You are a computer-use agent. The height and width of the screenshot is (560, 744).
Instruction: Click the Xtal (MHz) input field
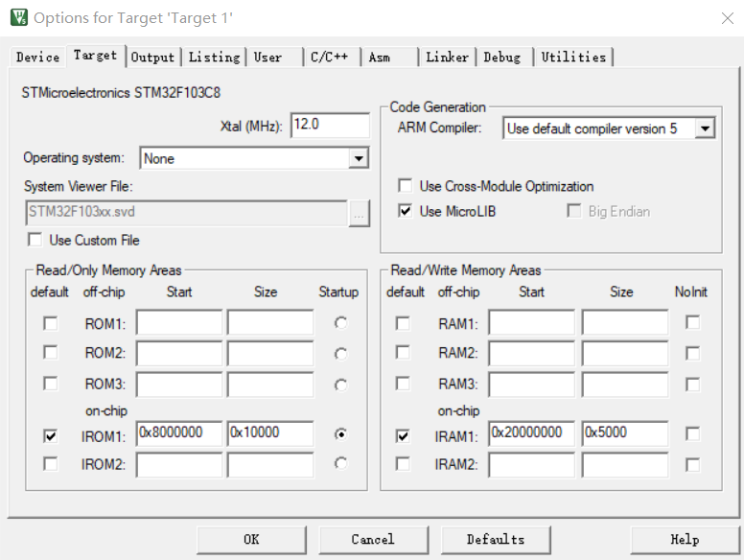coord(330,126)
